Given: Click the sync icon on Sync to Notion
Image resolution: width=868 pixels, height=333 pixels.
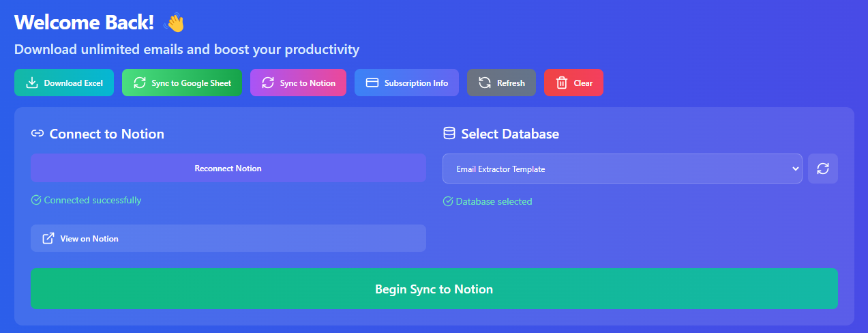Looking at the screenshot, I should [268, 83].
